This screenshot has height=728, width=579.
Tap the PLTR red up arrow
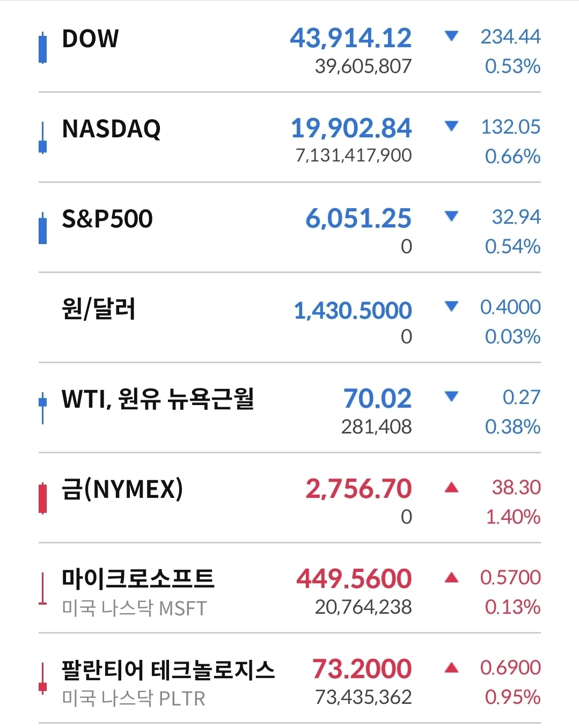(452, 667)
